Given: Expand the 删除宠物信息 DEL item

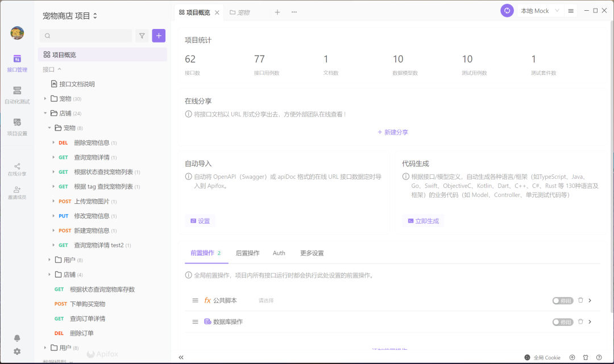Looking at the screenshot, I should 53,143.
